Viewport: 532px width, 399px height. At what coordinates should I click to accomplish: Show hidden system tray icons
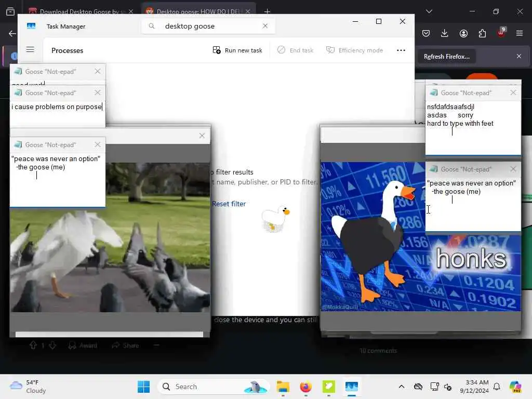point(402,387)
